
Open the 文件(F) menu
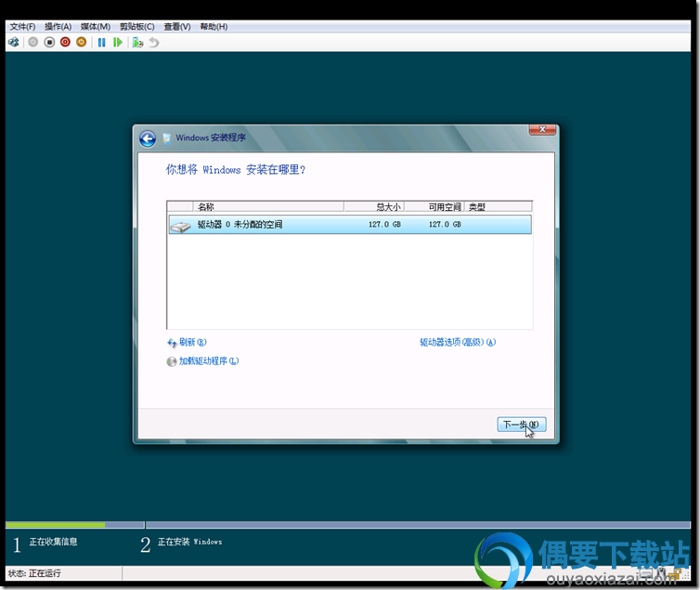(x=22, y=27)
